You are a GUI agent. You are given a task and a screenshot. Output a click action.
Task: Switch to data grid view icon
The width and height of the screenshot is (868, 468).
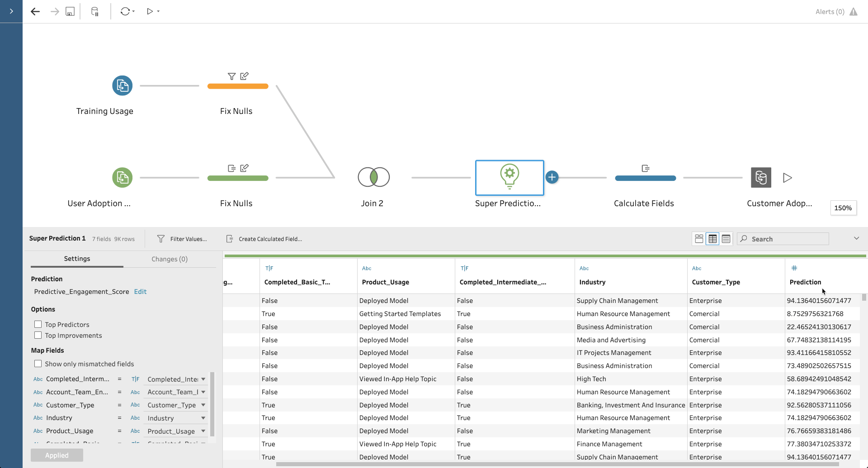click(712, 239)
